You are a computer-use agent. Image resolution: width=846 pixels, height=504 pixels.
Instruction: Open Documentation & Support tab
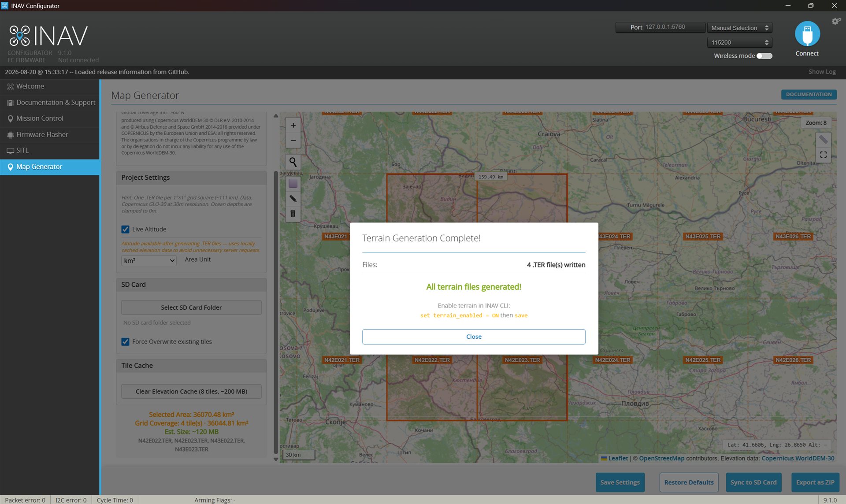(50, 103)
